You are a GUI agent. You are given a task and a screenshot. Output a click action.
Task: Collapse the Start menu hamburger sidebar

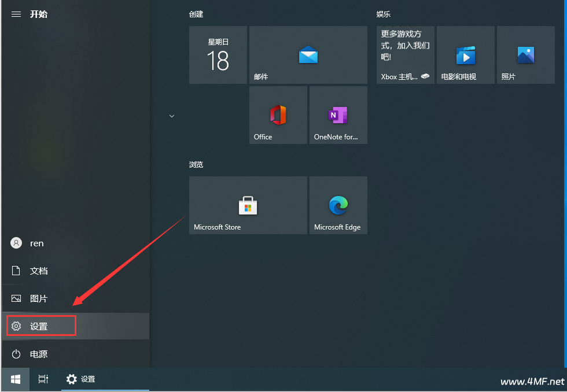coord(16,14)
